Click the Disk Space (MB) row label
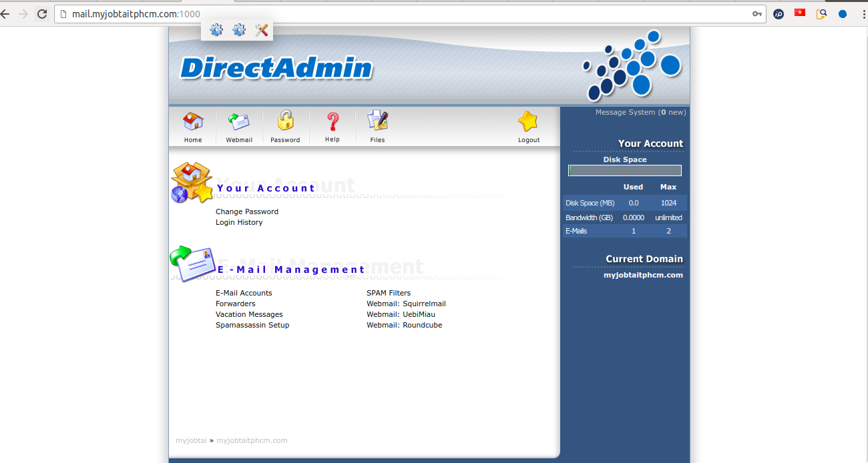 590,203
